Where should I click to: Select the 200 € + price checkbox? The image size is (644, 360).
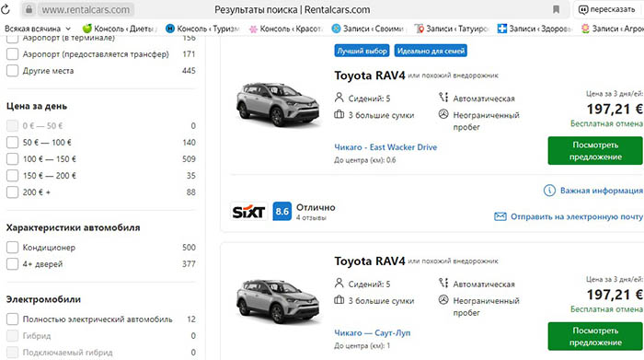tap(12, 192)
